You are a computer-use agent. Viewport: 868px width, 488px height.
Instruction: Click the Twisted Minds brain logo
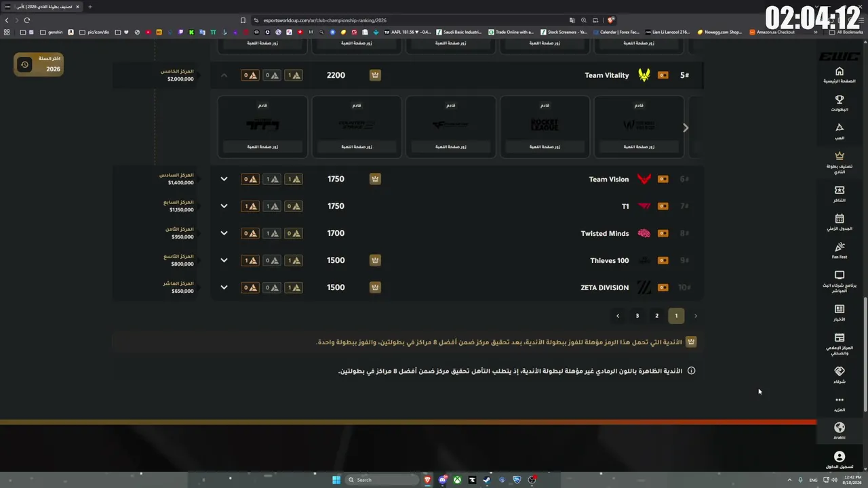pyautogui.click(x=644, y=233)
